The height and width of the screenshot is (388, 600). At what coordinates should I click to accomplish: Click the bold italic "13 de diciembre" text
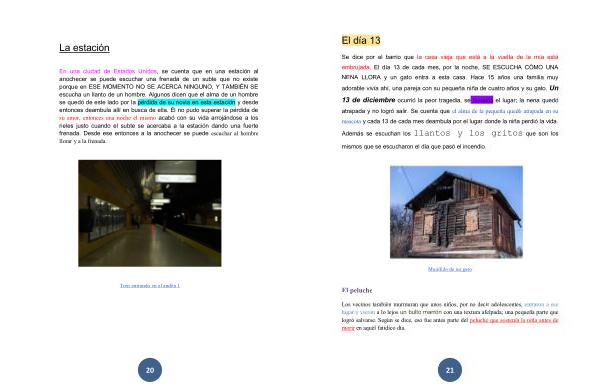point(368,100)
